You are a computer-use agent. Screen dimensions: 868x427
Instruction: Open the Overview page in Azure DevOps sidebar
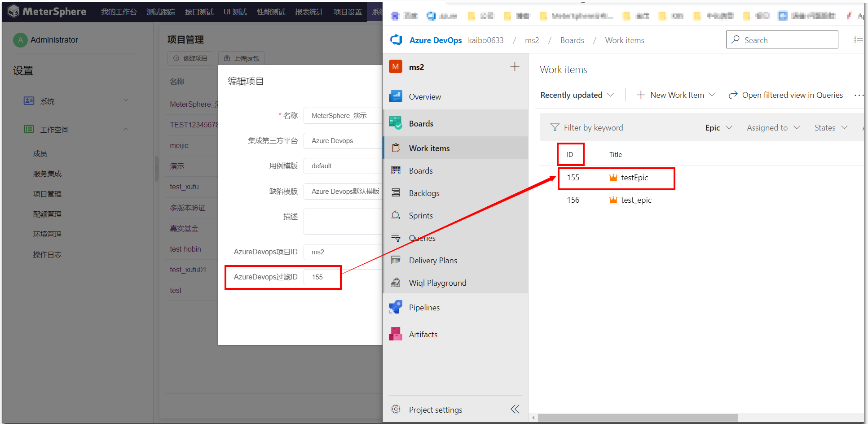click(425, 96)
